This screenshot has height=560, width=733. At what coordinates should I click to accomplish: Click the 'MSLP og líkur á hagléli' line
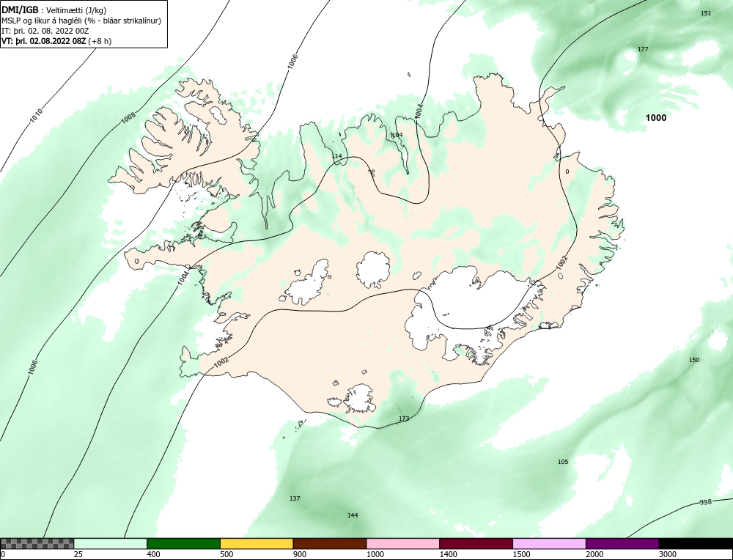pos(81,21)
